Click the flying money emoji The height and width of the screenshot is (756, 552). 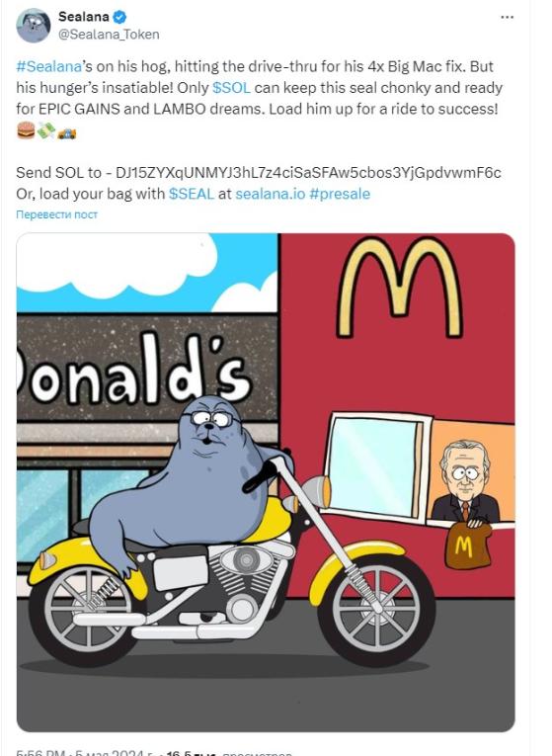pyautogui.click(x=46, y=130)
